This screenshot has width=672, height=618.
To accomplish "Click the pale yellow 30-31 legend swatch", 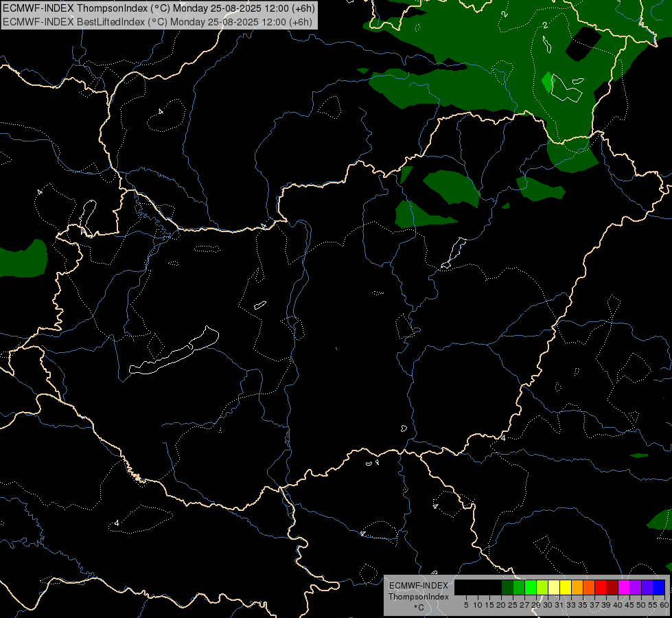I will tap(554, 587).
